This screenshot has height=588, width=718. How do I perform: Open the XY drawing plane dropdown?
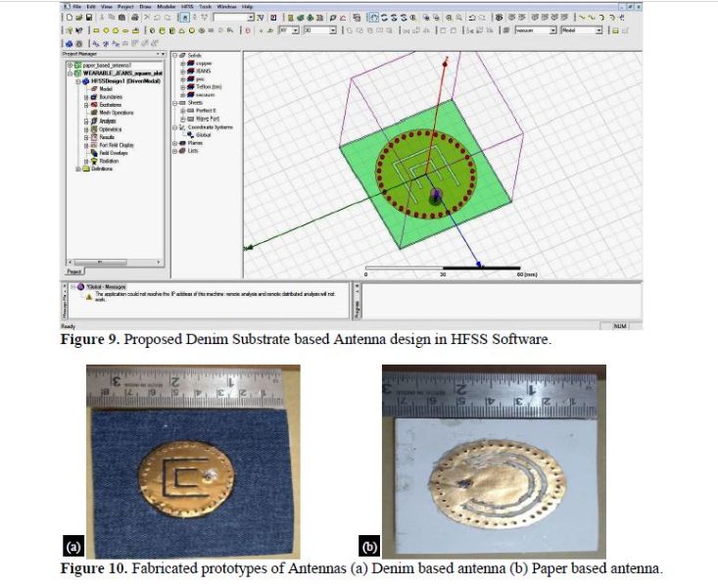296,30
